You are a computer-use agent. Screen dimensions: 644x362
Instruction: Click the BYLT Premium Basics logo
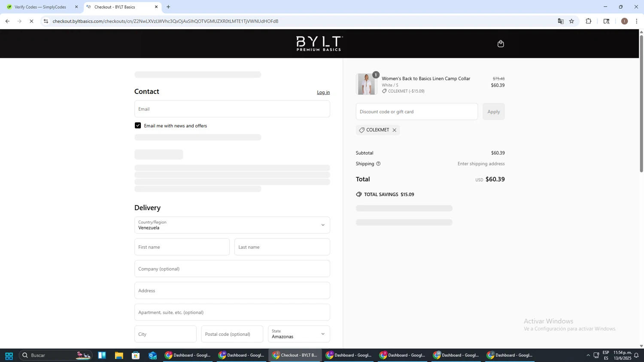coord(319,43)
